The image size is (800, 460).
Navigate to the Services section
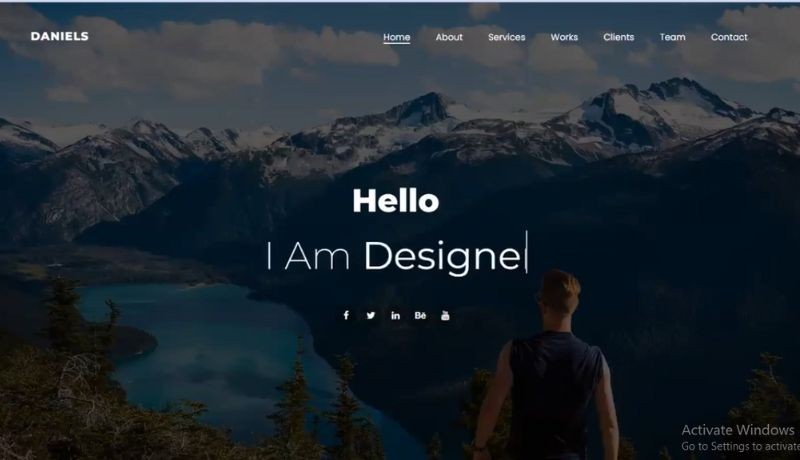click(x=507, y=37)
